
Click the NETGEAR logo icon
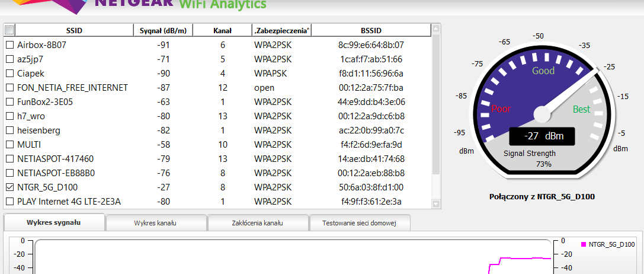pyautogui.click(x=44, y=6)
